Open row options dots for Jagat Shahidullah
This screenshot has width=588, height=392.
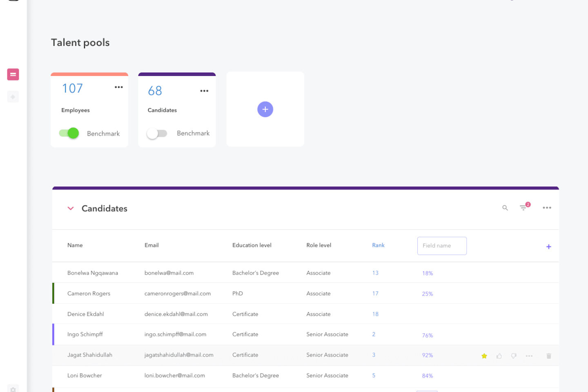click(x=529, y=356)
